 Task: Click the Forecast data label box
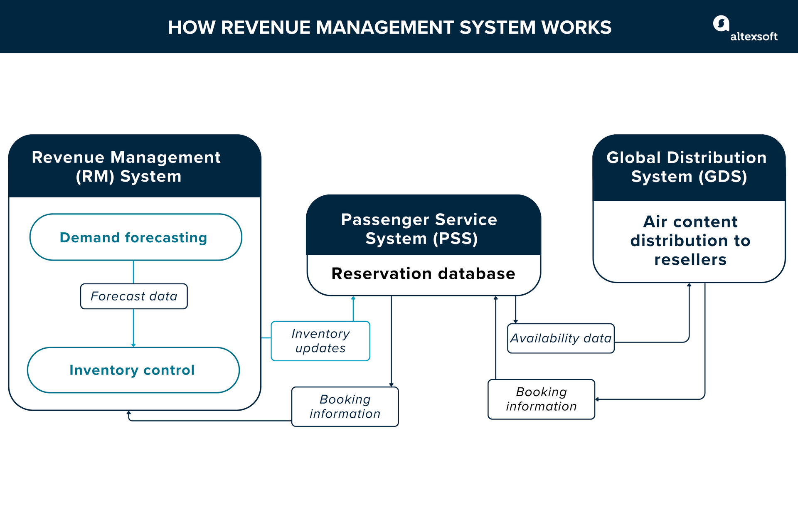click(x=134, y=296)
